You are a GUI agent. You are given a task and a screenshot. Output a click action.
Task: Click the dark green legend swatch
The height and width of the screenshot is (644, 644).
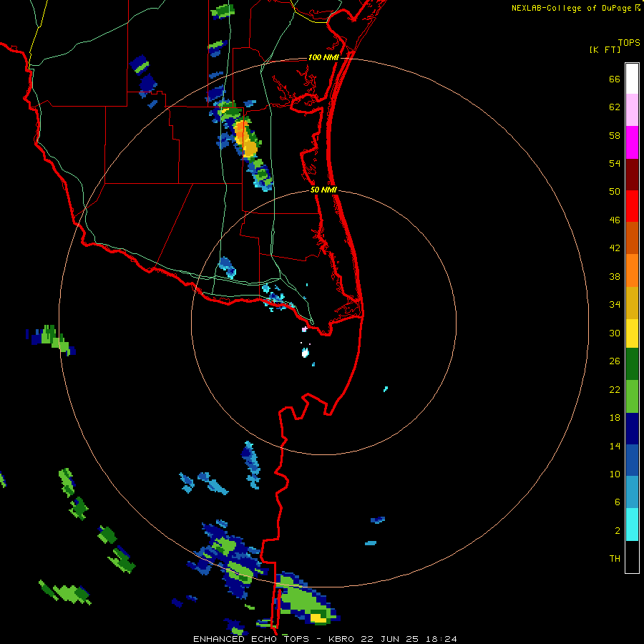click(x=632, y=364)
